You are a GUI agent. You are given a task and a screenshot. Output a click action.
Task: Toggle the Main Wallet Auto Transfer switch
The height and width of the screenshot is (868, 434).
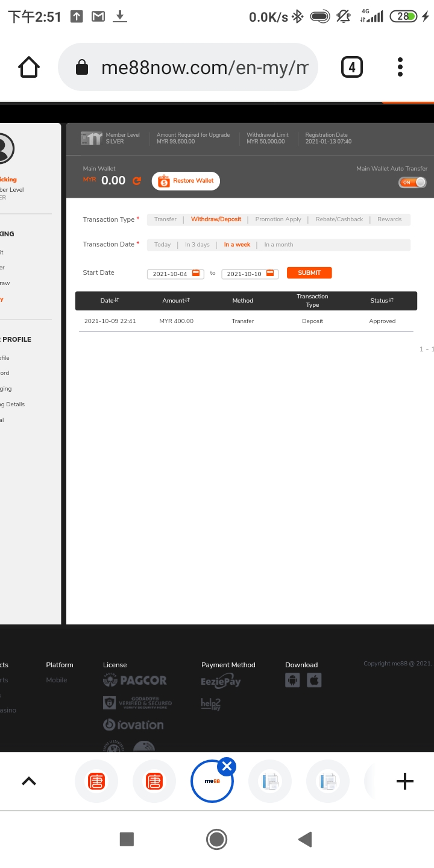tap(412, 182)
